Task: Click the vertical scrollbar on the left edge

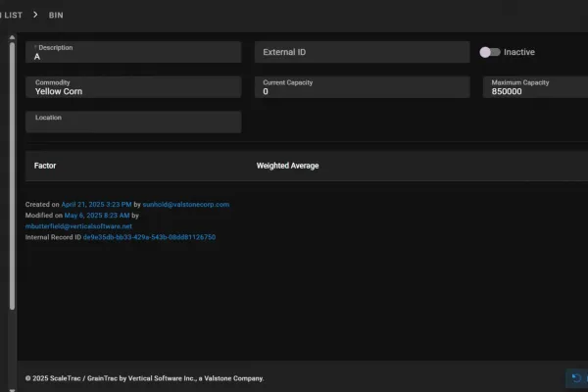Action: point(12,176)
